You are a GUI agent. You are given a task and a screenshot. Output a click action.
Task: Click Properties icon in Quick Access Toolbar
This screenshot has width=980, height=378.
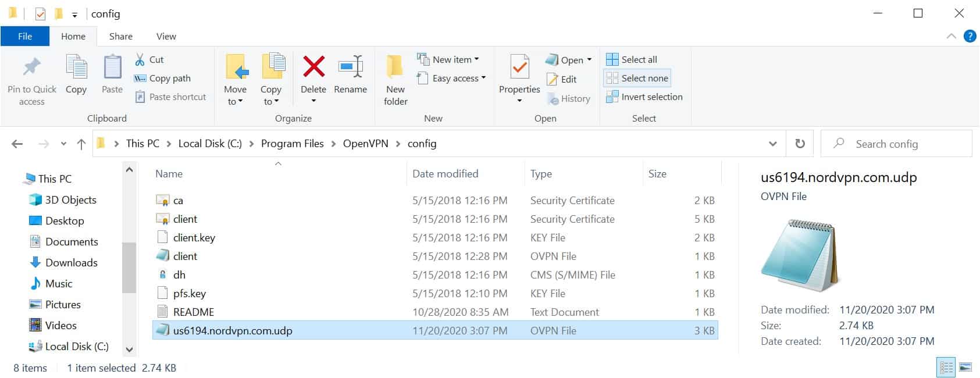40,13
